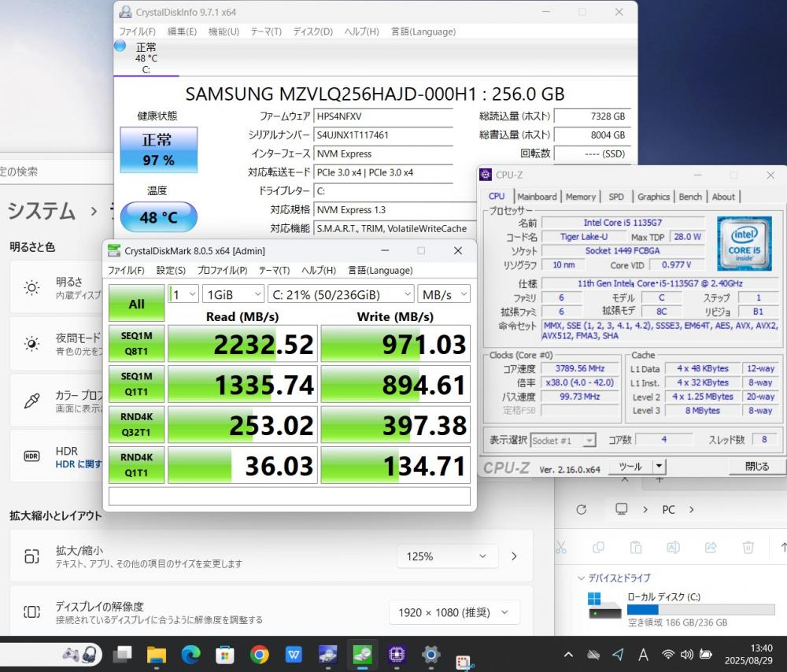Expand 拡大/縮小 settings chevron
Screen dimensions: 787x672
coord(514,556)
